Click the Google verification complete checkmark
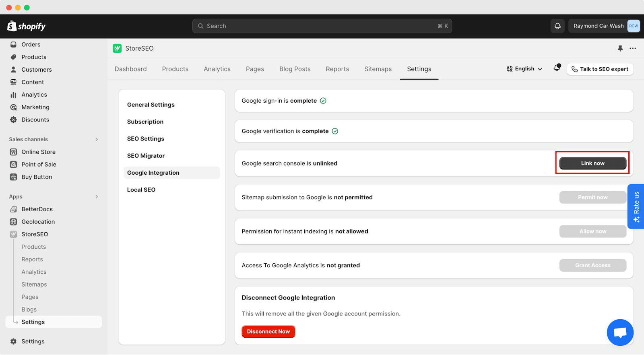Image resolution: width=644 pixels, height=355 pixels. pos(335,131)
